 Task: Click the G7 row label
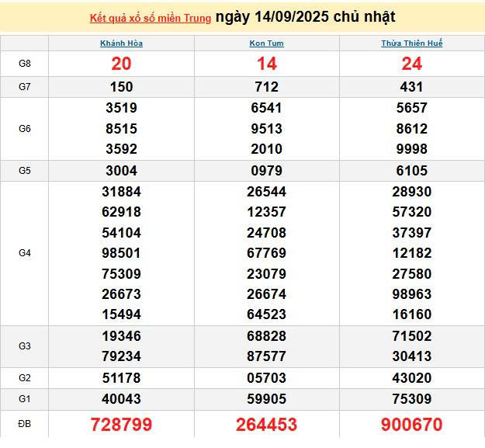(24, 87)
